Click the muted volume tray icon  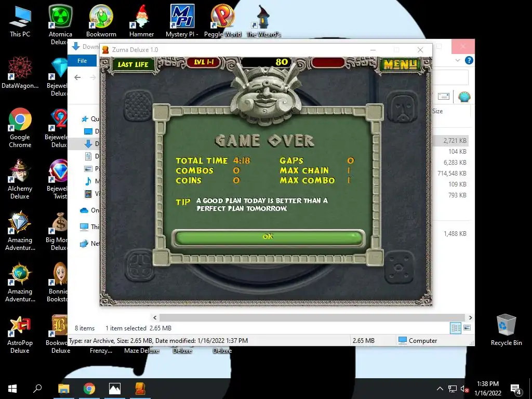pos(464,389)
